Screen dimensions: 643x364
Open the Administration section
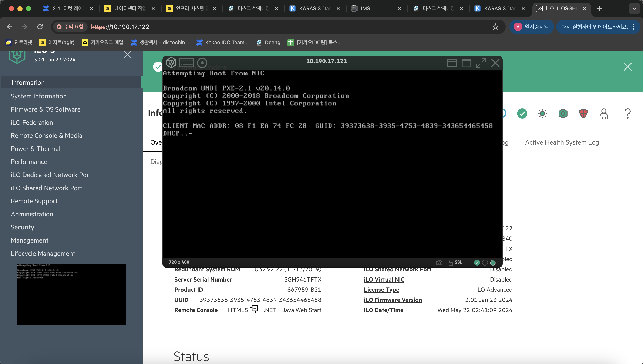[x=32, y=214]
